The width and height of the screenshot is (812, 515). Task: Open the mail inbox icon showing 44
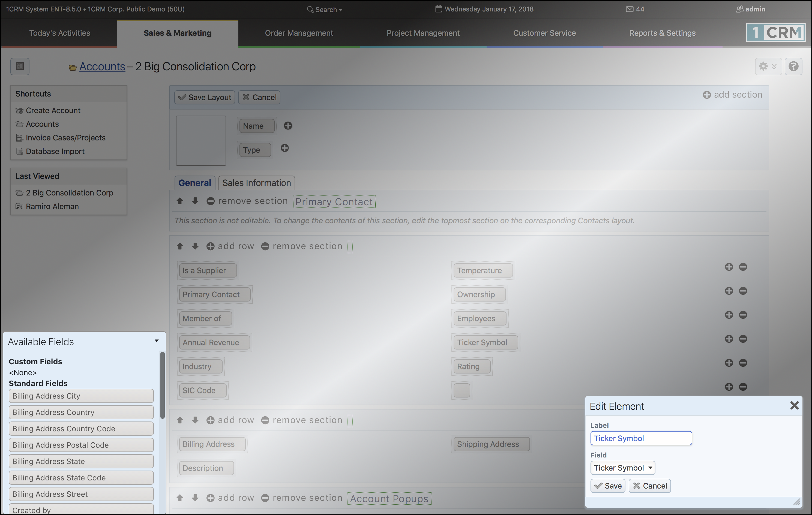tap(629, 9)
